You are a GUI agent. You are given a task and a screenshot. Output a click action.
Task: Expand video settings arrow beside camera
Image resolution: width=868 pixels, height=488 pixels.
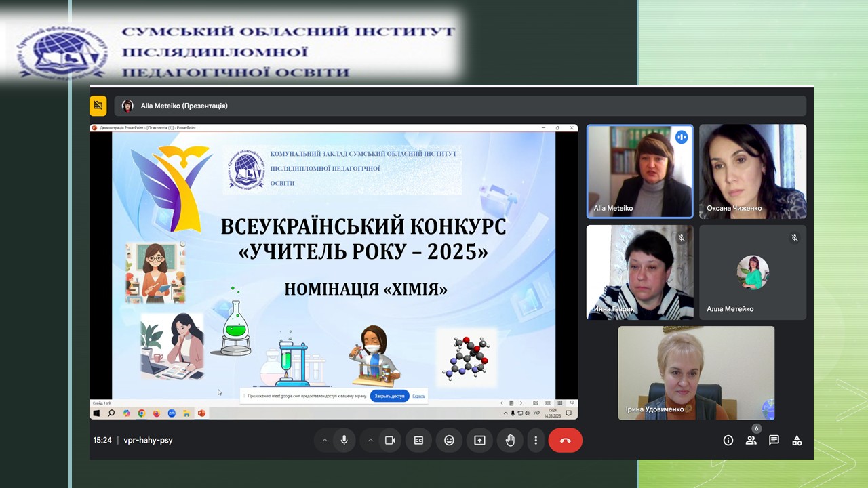[370, 441]
